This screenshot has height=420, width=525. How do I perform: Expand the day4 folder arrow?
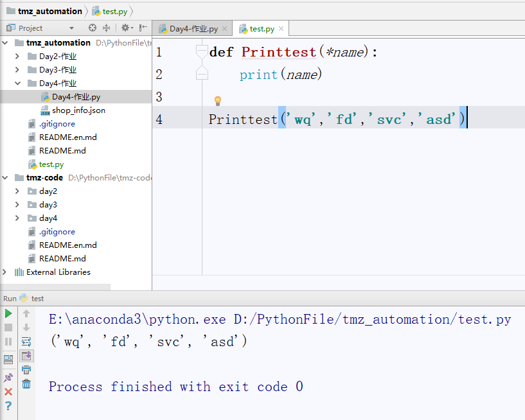[x=17, y=218]
